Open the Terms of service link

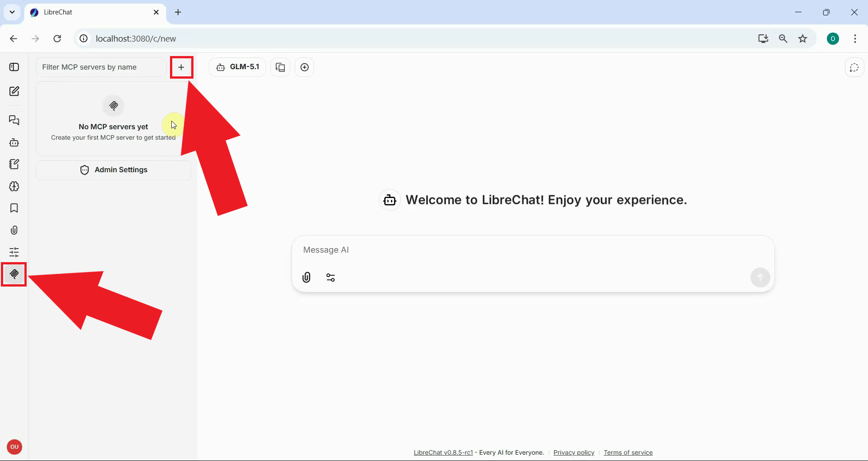[628, 452]
